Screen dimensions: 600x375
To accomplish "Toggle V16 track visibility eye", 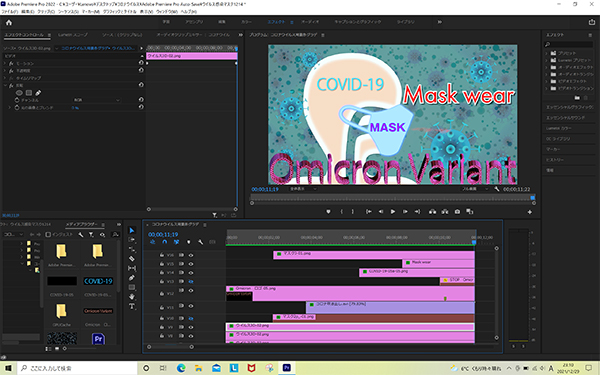I will pos(191,255).
